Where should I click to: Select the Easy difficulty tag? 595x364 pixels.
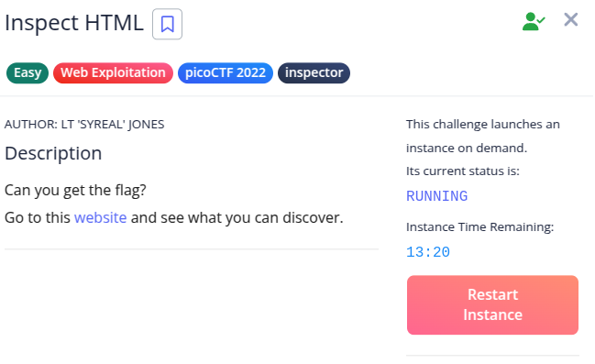[28, 72]
